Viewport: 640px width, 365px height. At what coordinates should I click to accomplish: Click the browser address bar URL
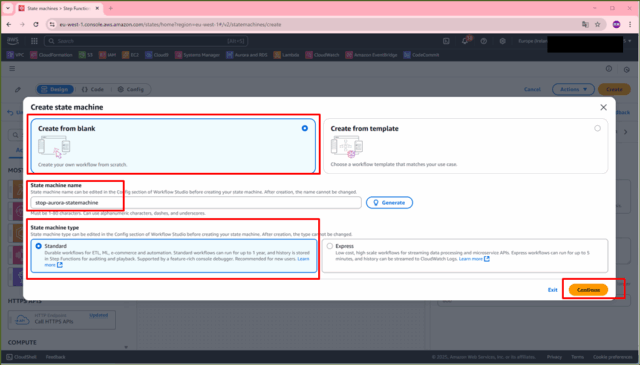point(170,24)
